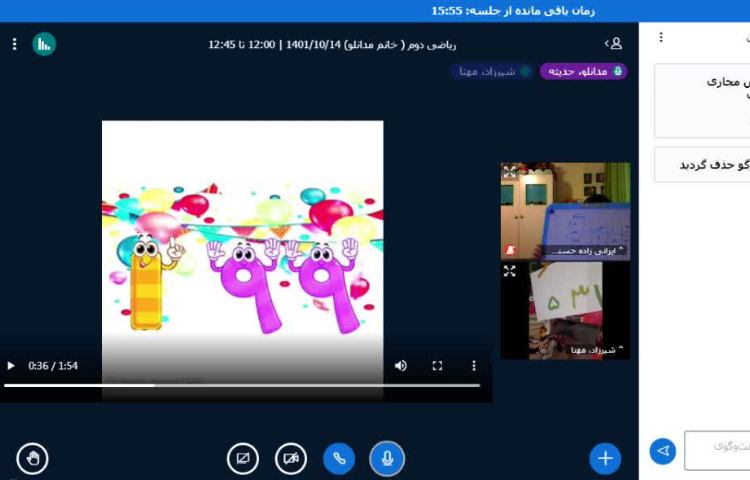The image size is (750, 480).
Task: Enter video fullscreen mode
Action: pos(437,366)
